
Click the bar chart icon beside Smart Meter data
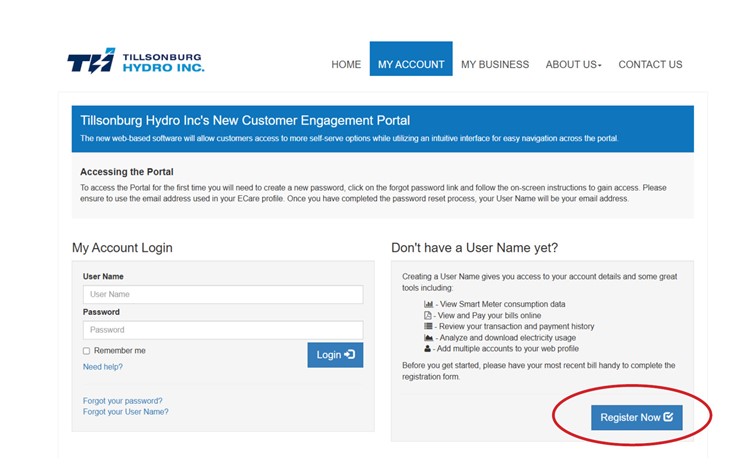428,304
